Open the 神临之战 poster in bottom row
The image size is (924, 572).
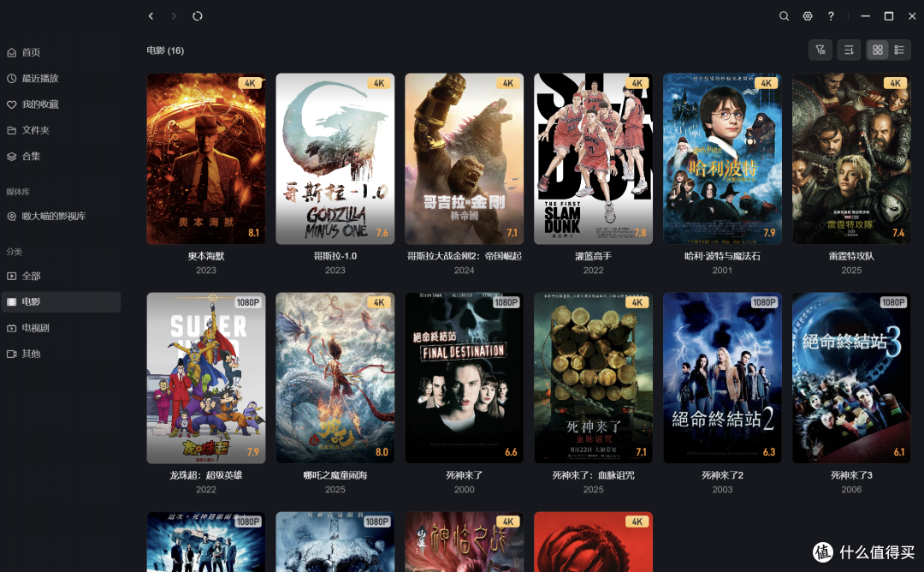[465, 542]
